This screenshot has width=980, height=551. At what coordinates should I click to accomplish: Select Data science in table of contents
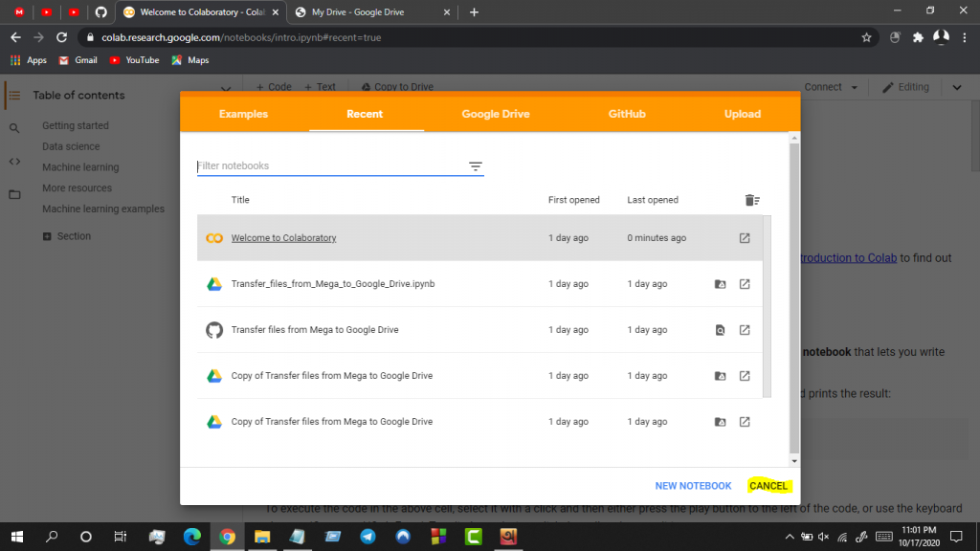coord(71,146)
